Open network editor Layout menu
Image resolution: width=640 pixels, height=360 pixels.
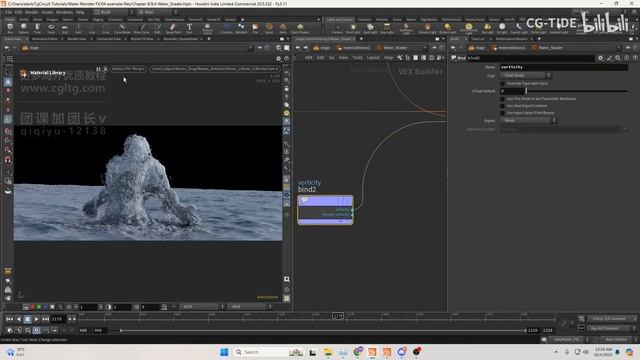pyautogui.click(x=373, y=58)
